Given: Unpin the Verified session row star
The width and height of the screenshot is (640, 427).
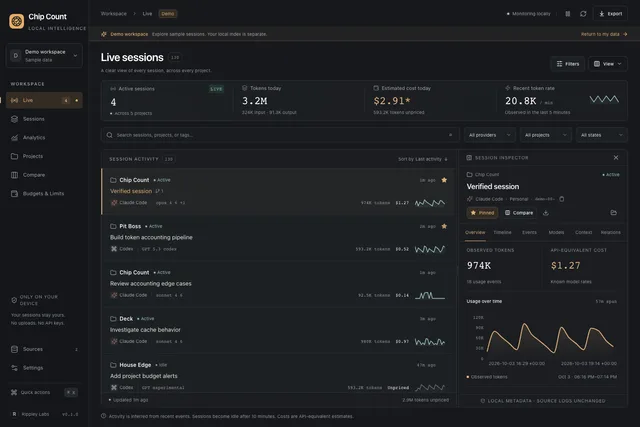Looking at the screenshot, I should (x=444, y=180).
